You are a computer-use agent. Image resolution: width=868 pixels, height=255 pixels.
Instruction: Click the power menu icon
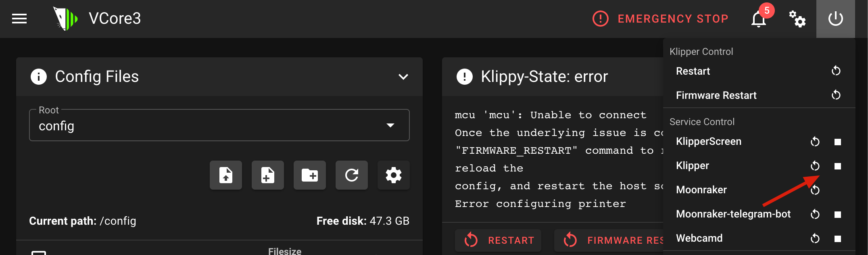835,19
